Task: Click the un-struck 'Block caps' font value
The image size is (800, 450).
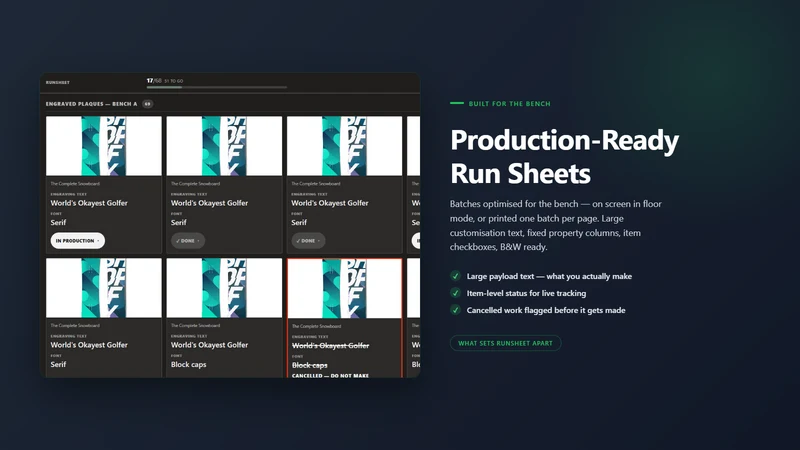Action: click(x=188, y=364)
